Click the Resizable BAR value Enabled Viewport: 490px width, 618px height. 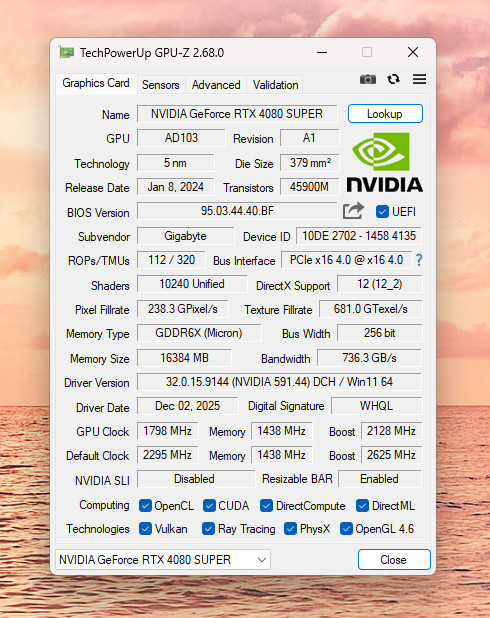point(380,479)
